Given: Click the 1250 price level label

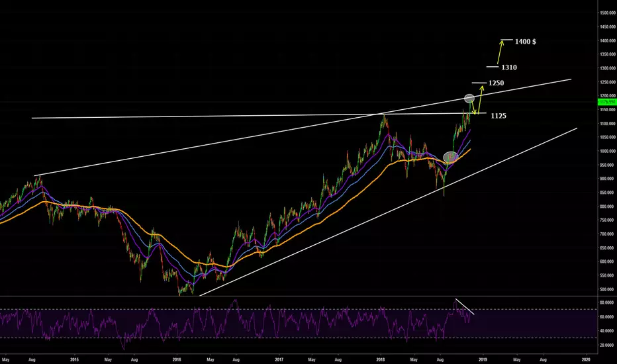Looking at the screenshot, I should pyautogui.click(x=496, y=83).
